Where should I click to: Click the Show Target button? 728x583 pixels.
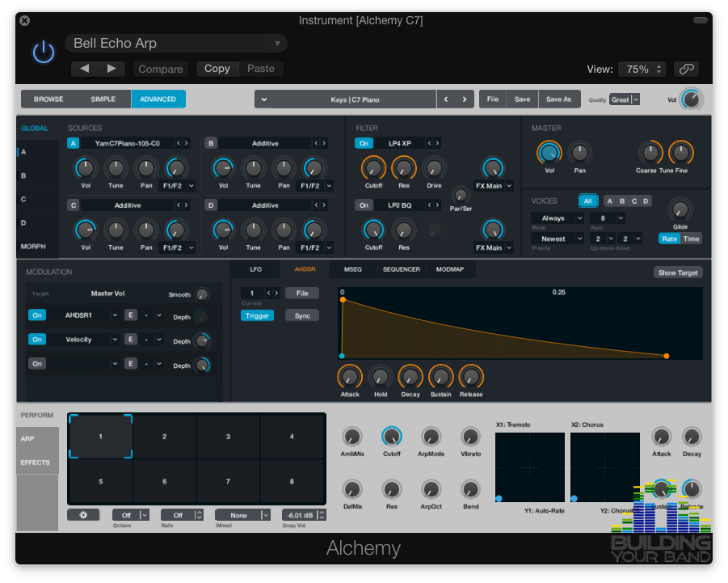pyautogui.click(x=678, y=272)
